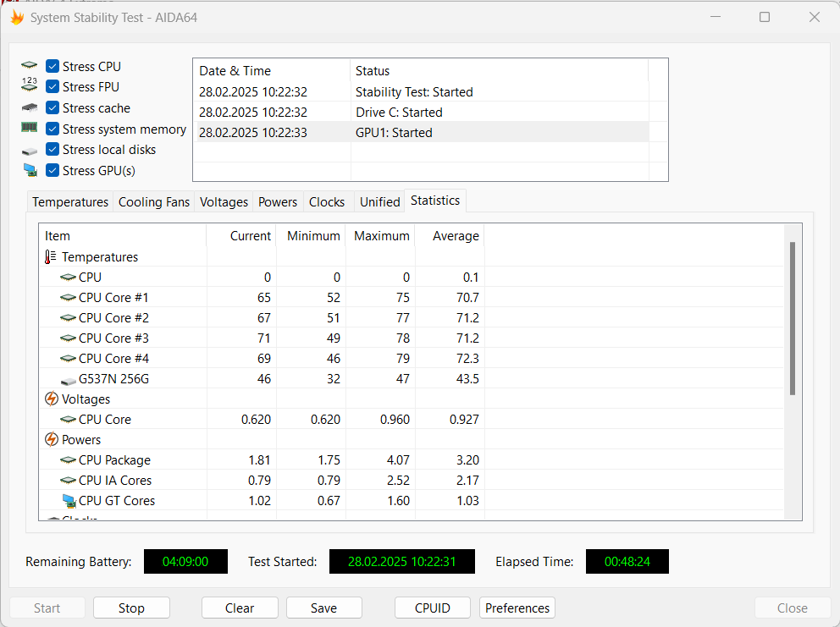This screenshot has height=627, width=840.
Task: Click the lightning icon beside Voltages
Action: 51,399
